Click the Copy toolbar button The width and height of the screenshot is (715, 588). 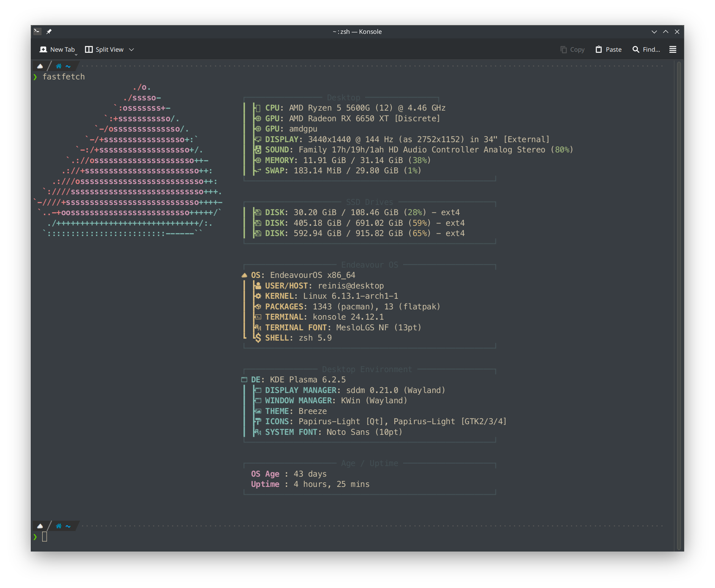coord(572,49)
